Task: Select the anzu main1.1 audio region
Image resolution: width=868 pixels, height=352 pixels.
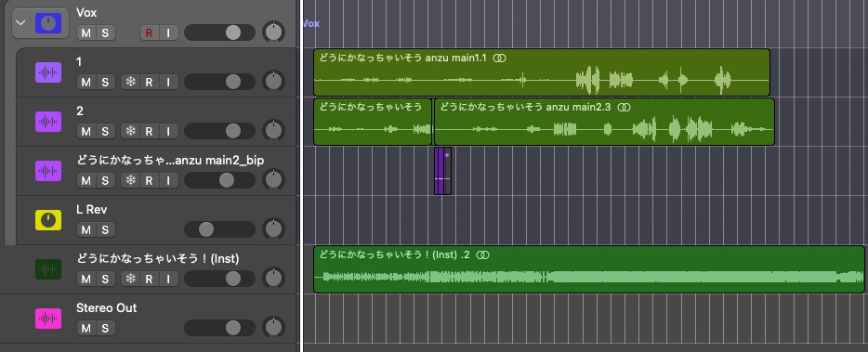Action: point(542,72)
